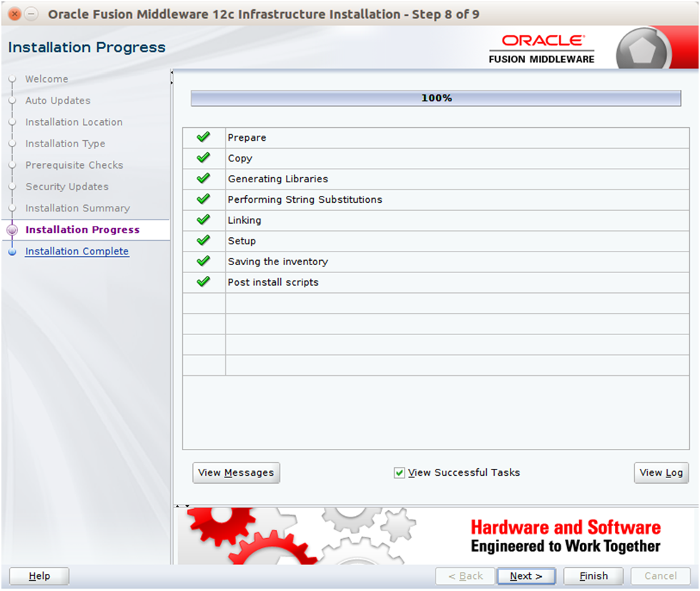This screenshot has width=700, height=591.
Task: Select the Saving the inventory text
Action: [x=277, y=262]
